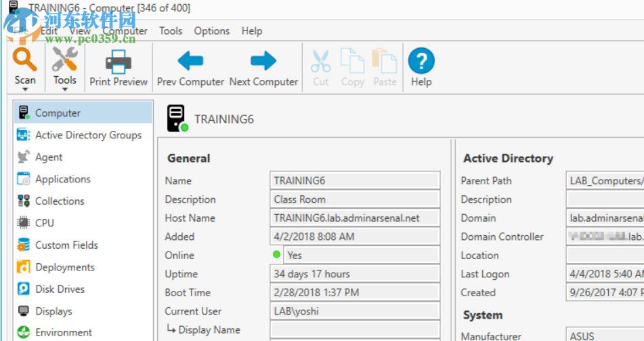Click the System section heading
The image size is (644, 341).
tap(483, 315)
